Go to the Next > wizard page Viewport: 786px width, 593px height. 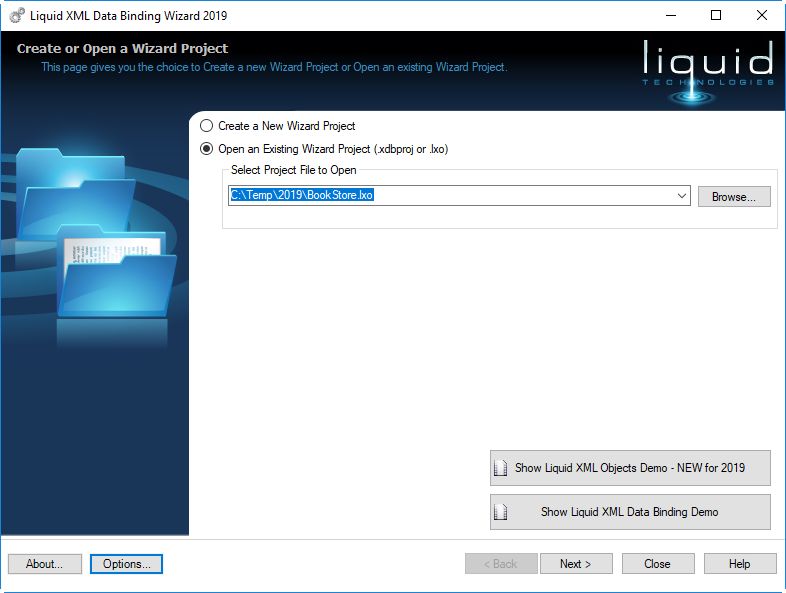(x=576, y=564)
